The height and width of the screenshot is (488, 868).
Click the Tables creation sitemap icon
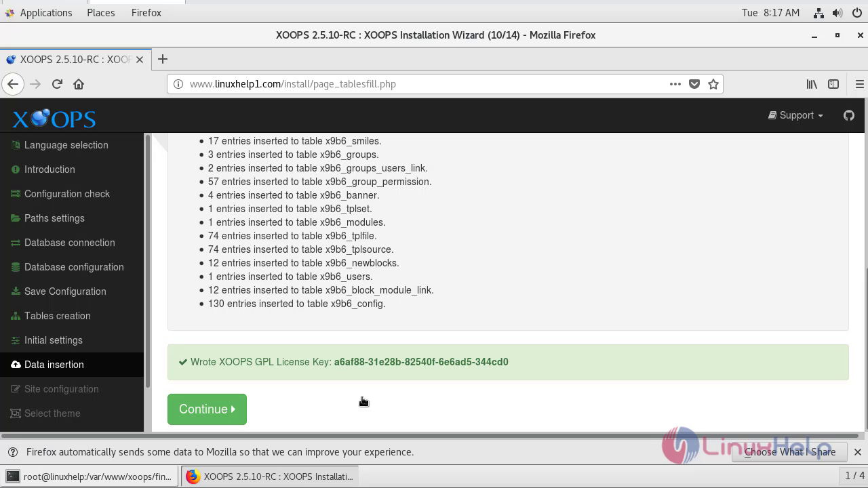click(x=16, y=316)
